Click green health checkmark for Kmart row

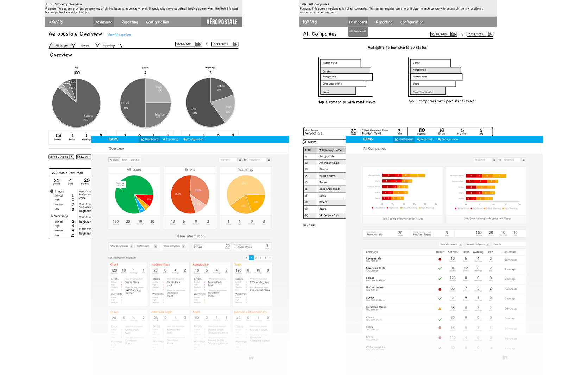click(x=440, y=319)
